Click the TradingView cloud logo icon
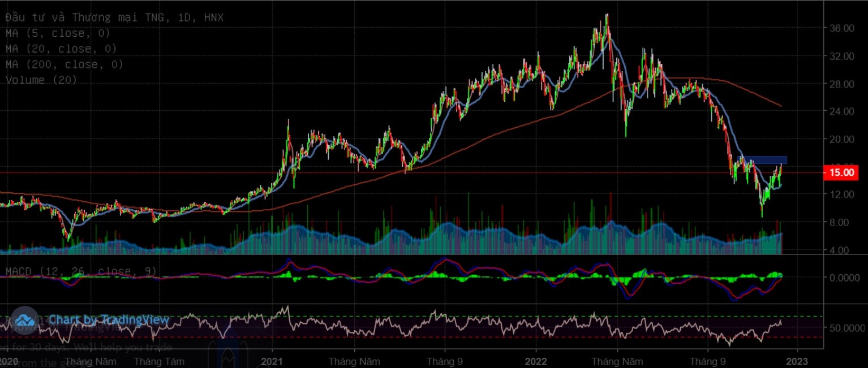 point(24,319)
